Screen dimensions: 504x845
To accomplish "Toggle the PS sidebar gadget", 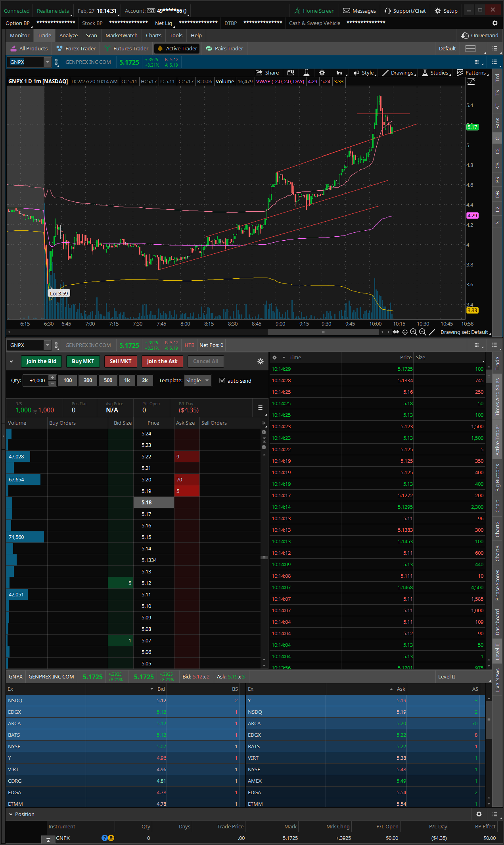I will click(498, 180).
